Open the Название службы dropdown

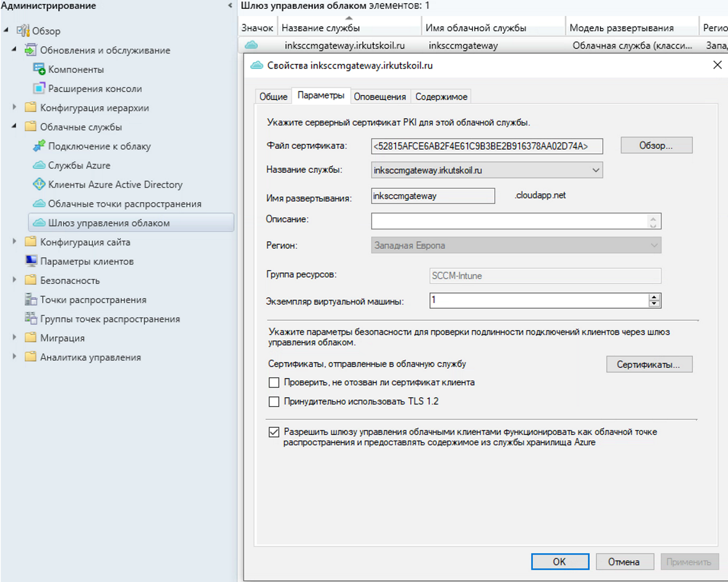tap(596, 170)
